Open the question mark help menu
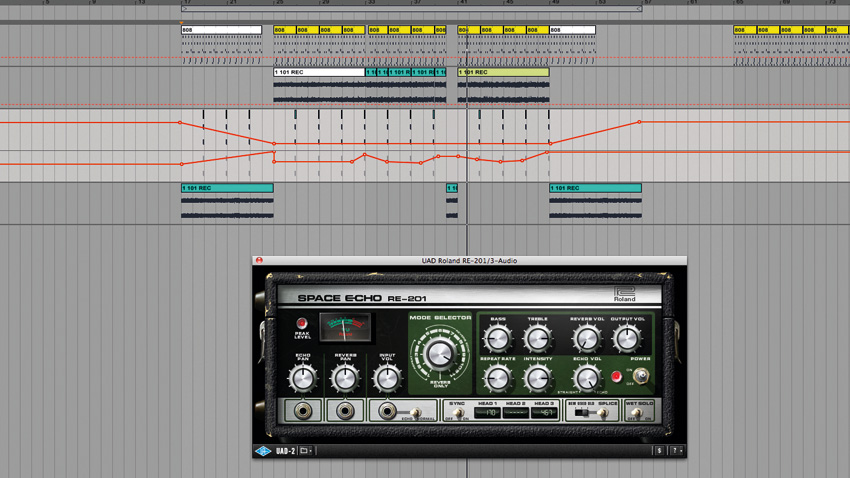Viewport: 850px width, 478px height. (677, 450)
